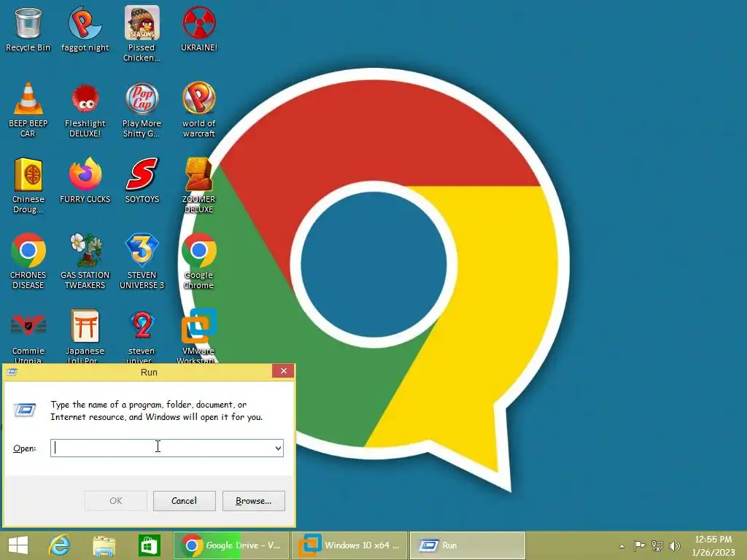Open the Windows Start button
The height and width of the screenshot is (560, 747).
(18, 545)
